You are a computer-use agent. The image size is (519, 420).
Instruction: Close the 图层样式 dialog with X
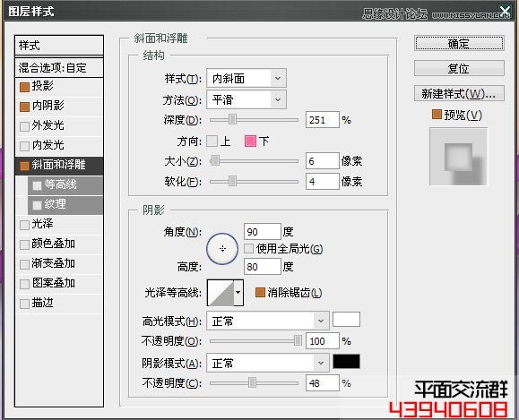505,12
